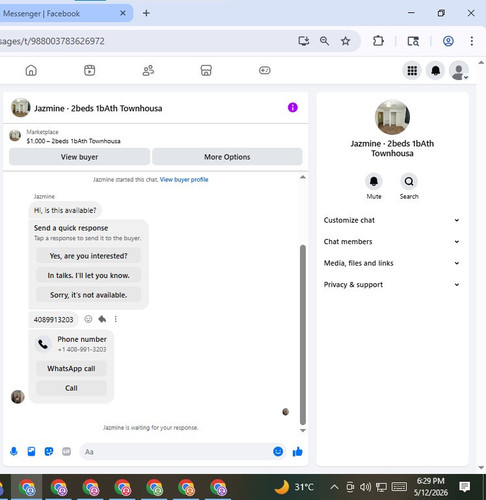Viewport: 486px width, 500px height.
Task: Expand Media, files and links section
Action: (x=392, y=263)
